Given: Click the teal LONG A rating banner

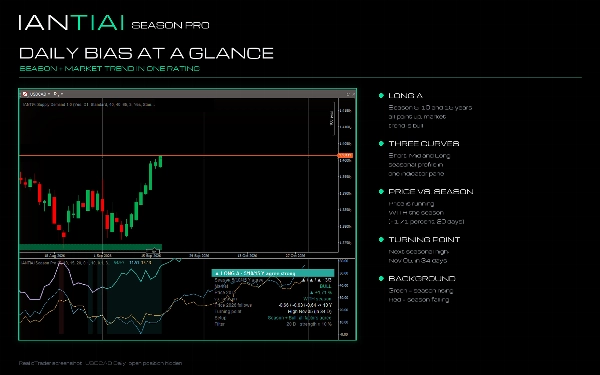Looking at the screenshot, I should (x=273, y=273).
